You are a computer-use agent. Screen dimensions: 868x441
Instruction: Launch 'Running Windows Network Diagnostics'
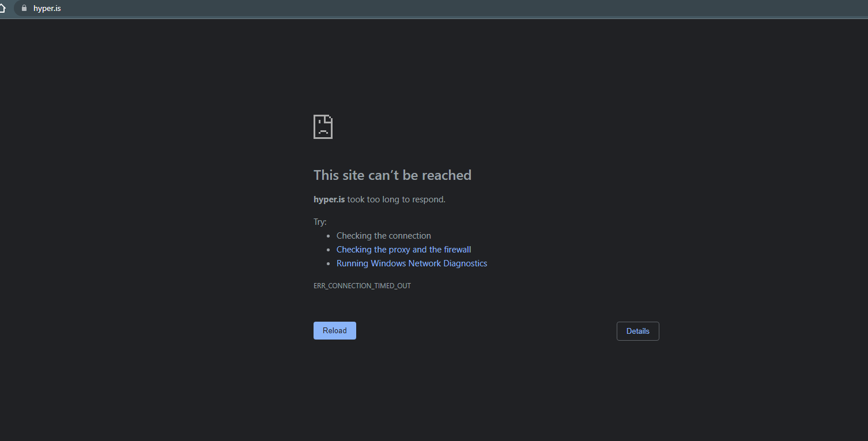(412, 263)
